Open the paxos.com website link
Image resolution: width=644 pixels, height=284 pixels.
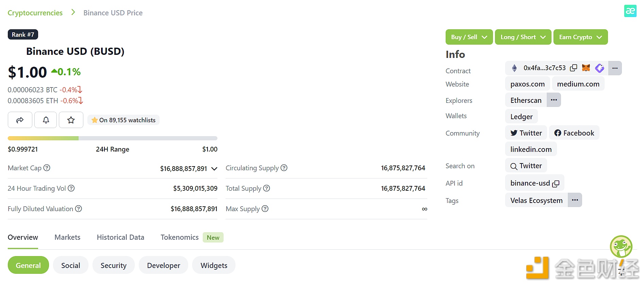point(527,84)
